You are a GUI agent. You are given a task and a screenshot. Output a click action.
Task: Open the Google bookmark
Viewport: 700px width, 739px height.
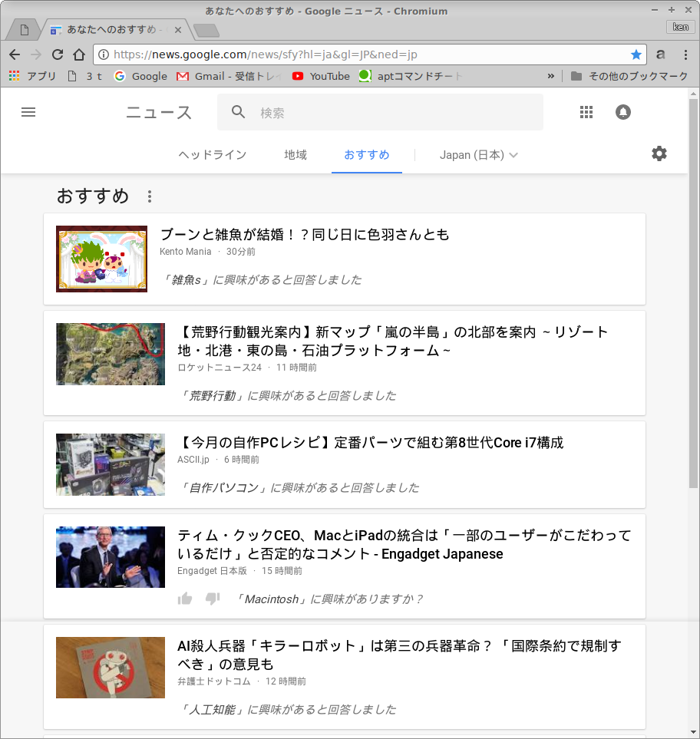click(140, 76)
